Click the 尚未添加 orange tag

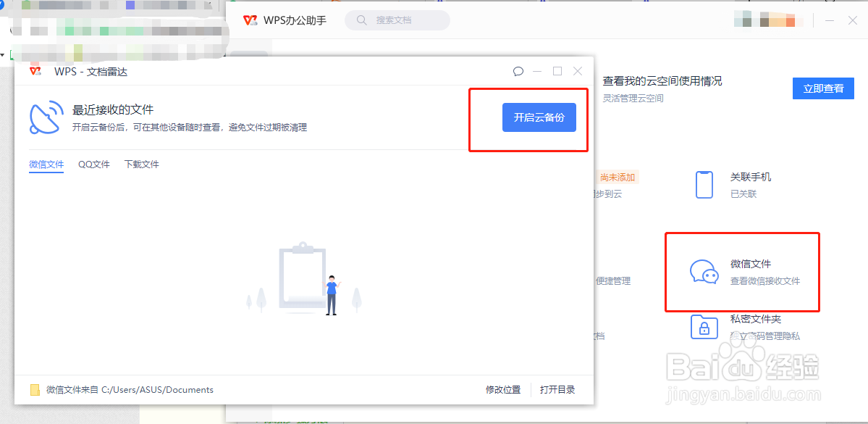(618, 178)
